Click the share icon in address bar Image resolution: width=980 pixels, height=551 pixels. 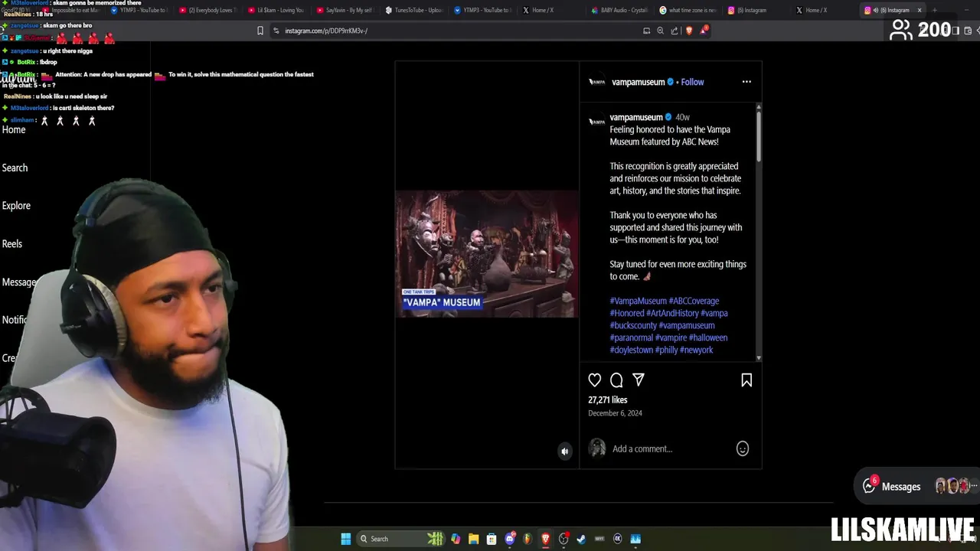pyautogui.click(x=675, y=31)
